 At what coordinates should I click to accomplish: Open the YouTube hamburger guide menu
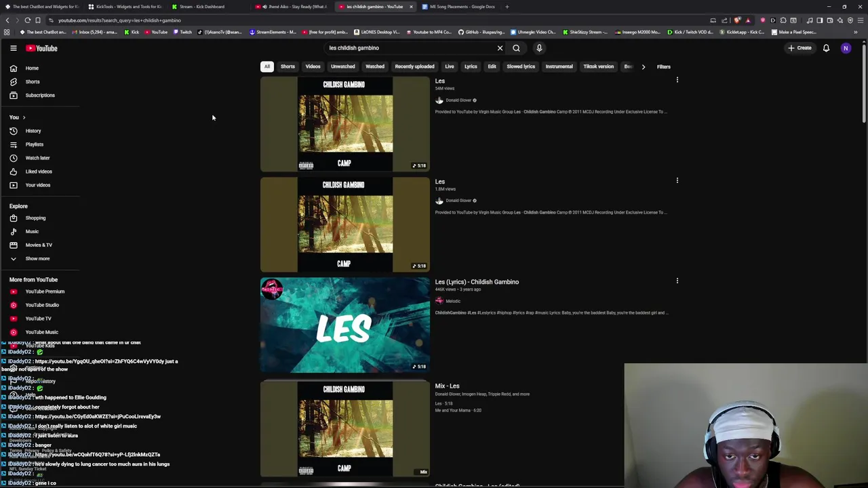click(x=13, y=48)
